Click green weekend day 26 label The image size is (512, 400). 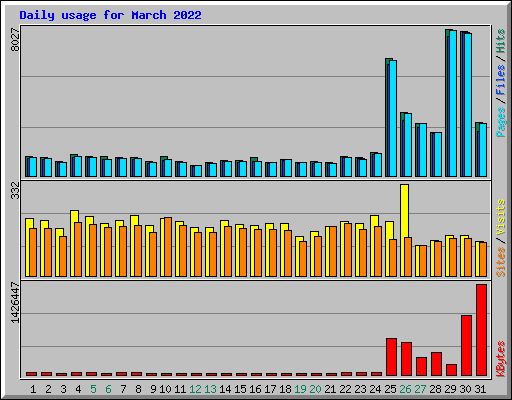click(405, 389)
